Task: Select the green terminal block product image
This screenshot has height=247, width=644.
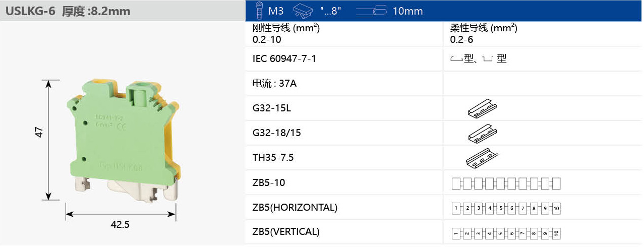Action: point(124,136)
